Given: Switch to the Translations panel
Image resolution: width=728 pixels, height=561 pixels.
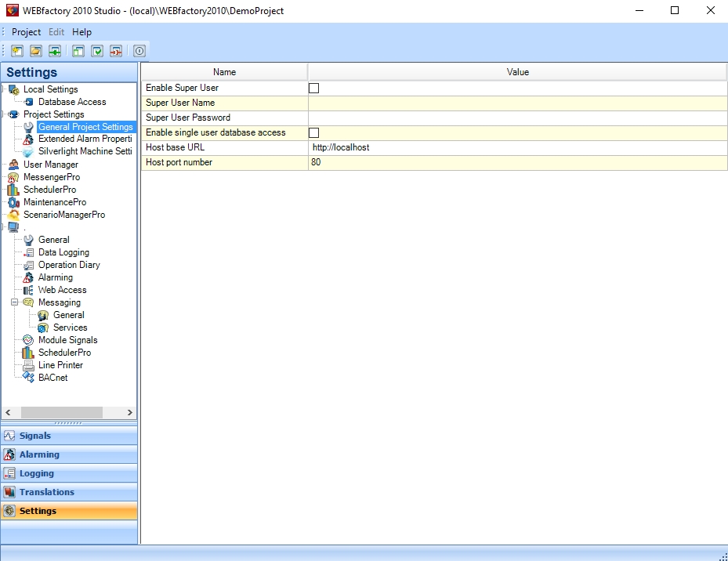Looking at the screenshot, I should (46, 492).
